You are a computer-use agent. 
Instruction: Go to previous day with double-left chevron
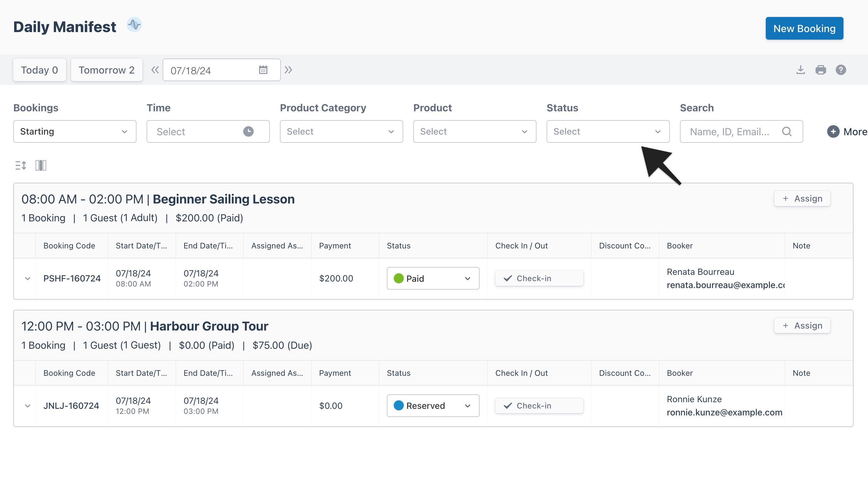(x=155, y=70)
